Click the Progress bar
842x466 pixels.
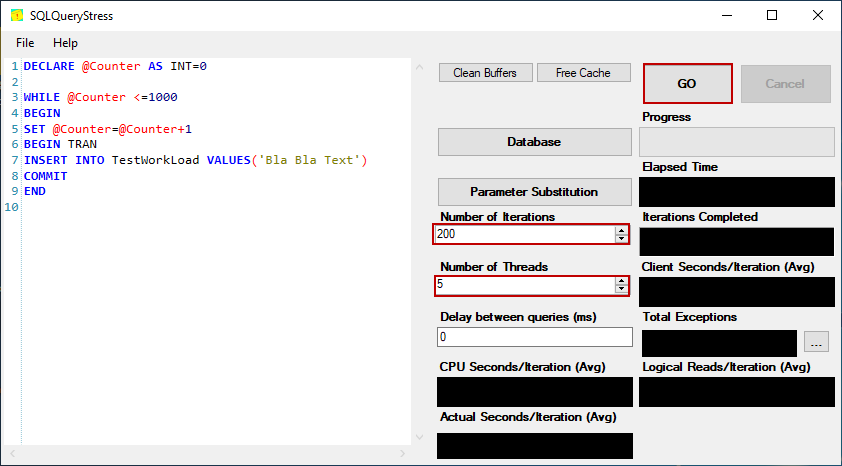pyautogui.click(x=737, y=142)
